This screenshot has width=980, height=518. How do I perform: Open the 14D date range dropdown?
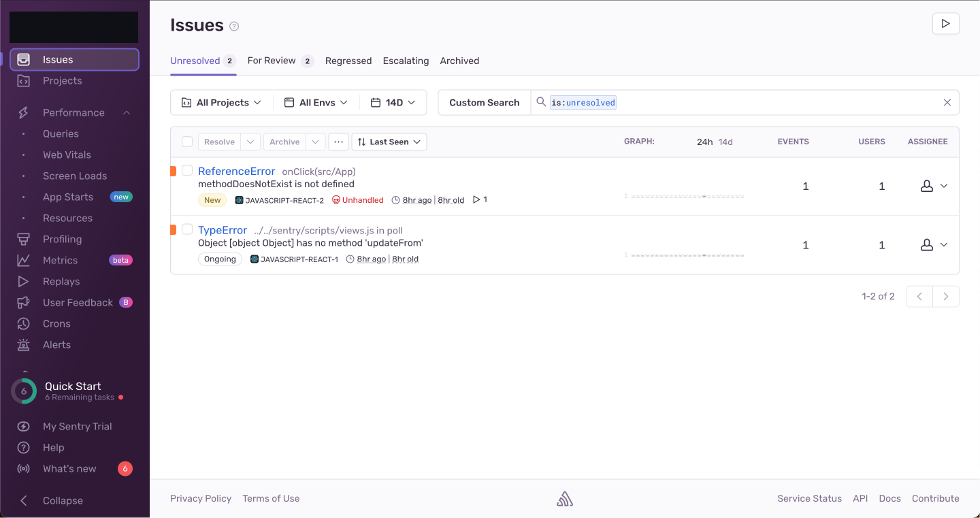(x=393, y=103)
